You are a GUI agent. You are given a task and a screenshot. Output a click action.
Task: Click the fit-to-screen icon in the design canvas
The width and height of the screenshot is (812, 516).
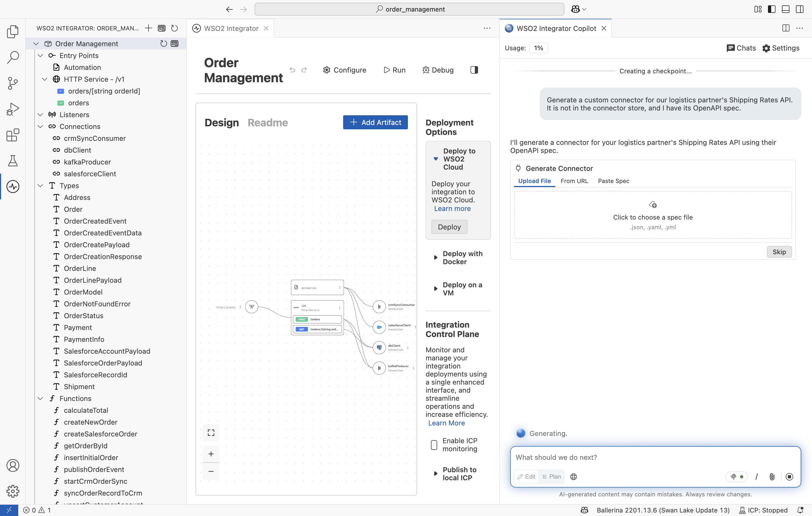(211, 432)
